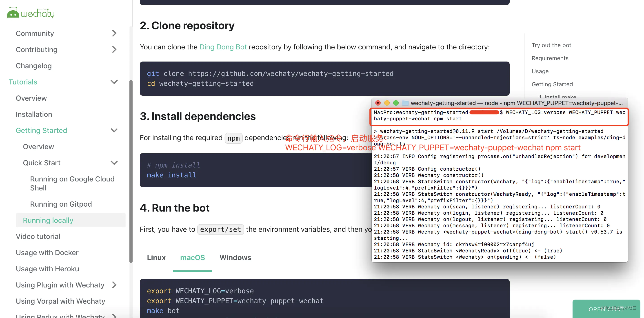Screen dimensions: 644x318
Task: Expand the Community sidebar section
Action: [114, 33]
